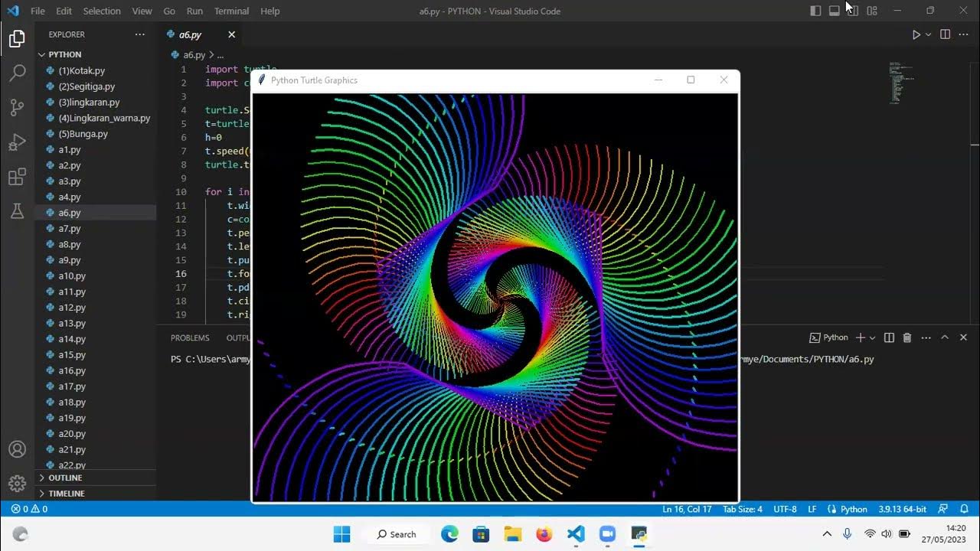
Task: Open the Terminal menu
Action: coord(231,11)
